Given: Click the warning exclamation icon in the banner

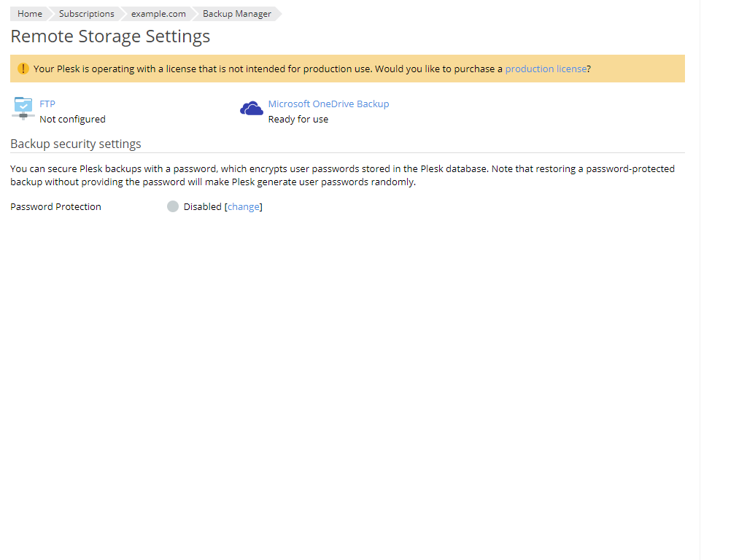Looking at the screenshot, I should click(23, 68).
